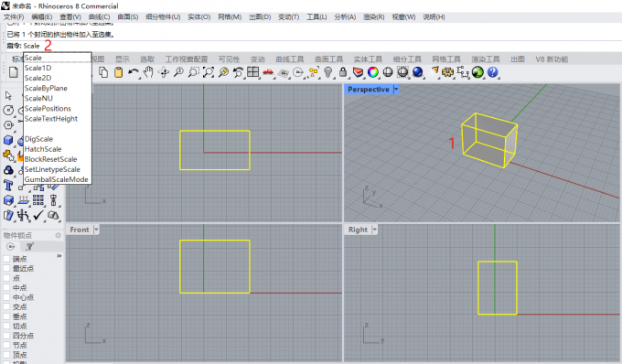Click the gear options icon
Screen dimensions: 622x364
(x=448, y=72)
